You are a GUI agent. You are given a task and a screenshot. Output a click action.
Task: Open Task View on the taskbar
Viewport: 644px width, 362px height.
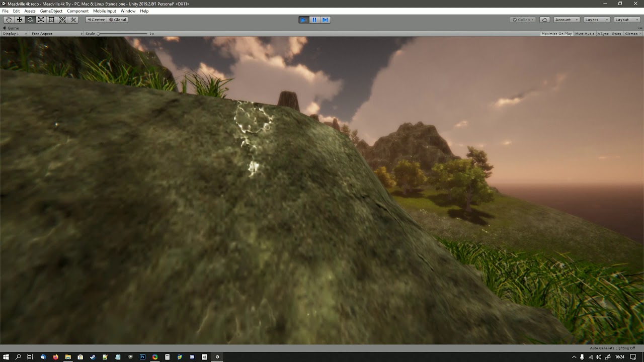click(30, 357)
